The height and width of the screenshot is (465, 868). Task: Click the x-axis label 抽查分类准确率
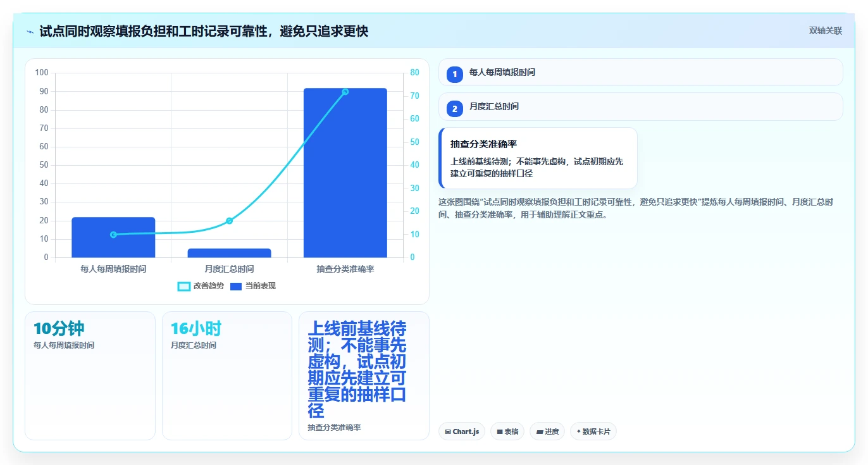(345, 269)
